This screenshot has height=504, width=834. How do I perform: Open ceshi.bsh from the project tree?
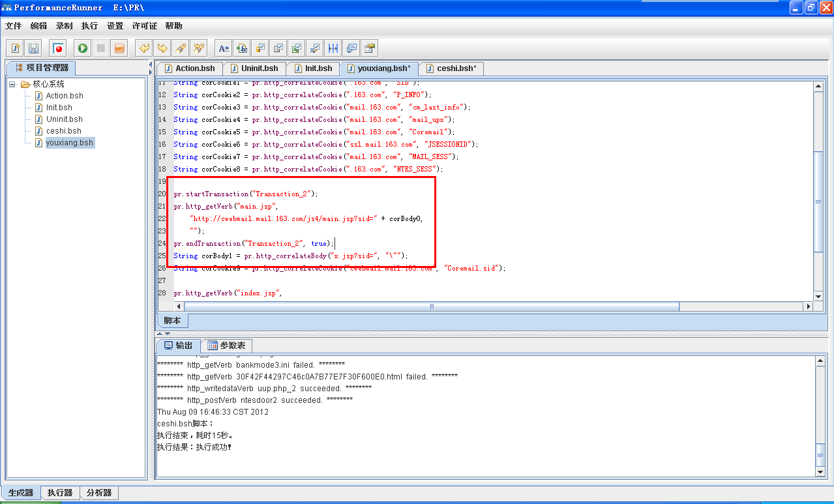point(63,131)
